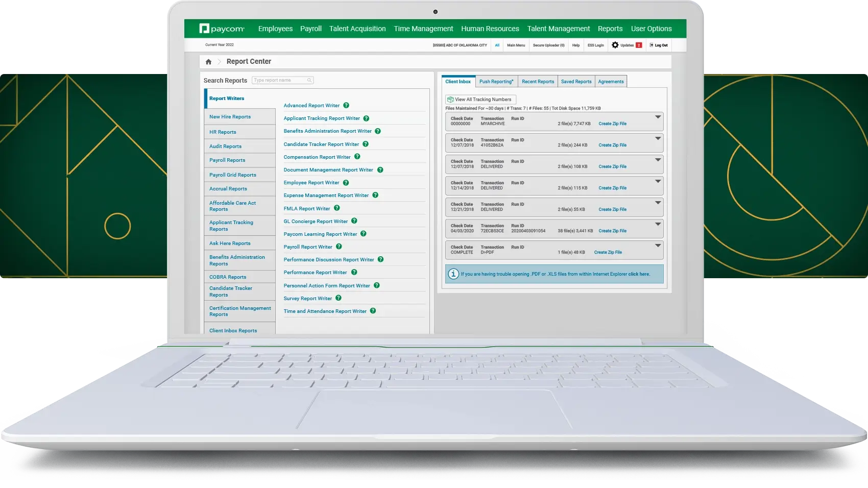Click the Search Reports input field

pos(282,80)
